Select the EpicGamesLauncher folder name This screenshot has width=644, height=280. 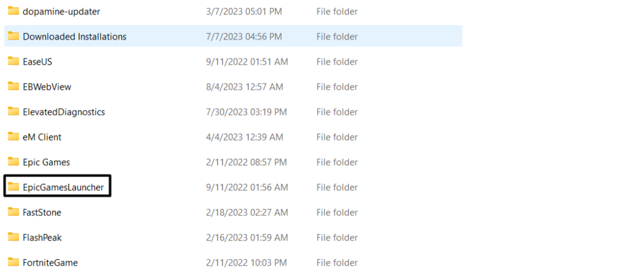[63, 187]
